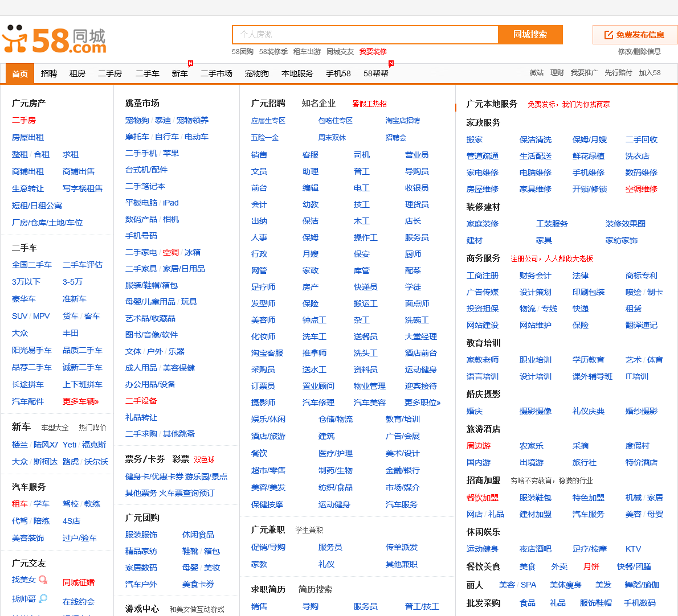Open the 淘宝店招聘 link

[403, 121]
